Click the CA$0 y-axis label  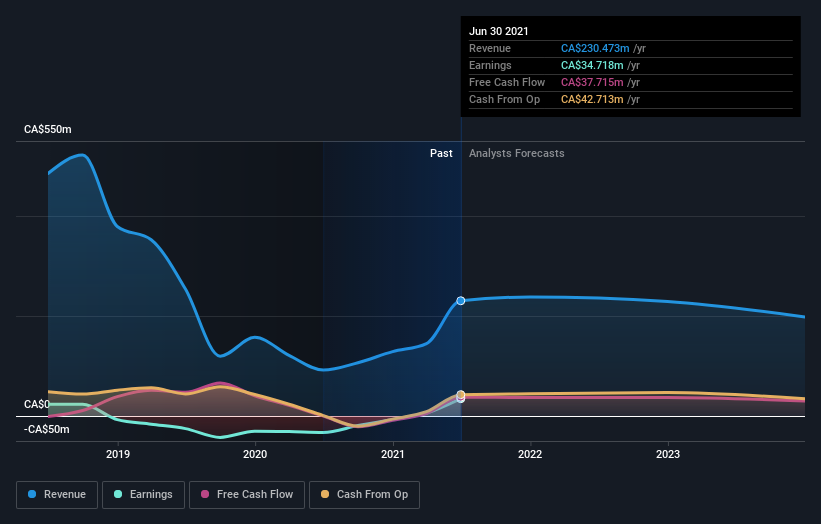click(x=37, y=404)
